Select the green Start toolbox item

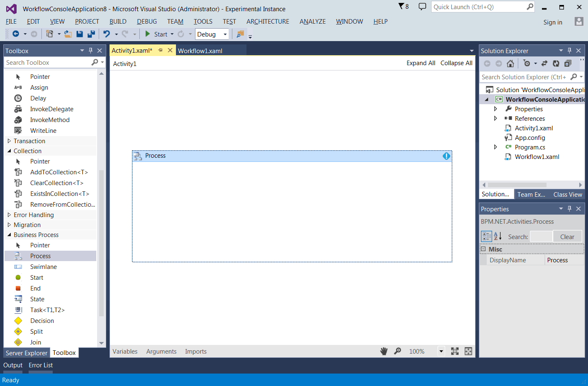pos(37,278)
